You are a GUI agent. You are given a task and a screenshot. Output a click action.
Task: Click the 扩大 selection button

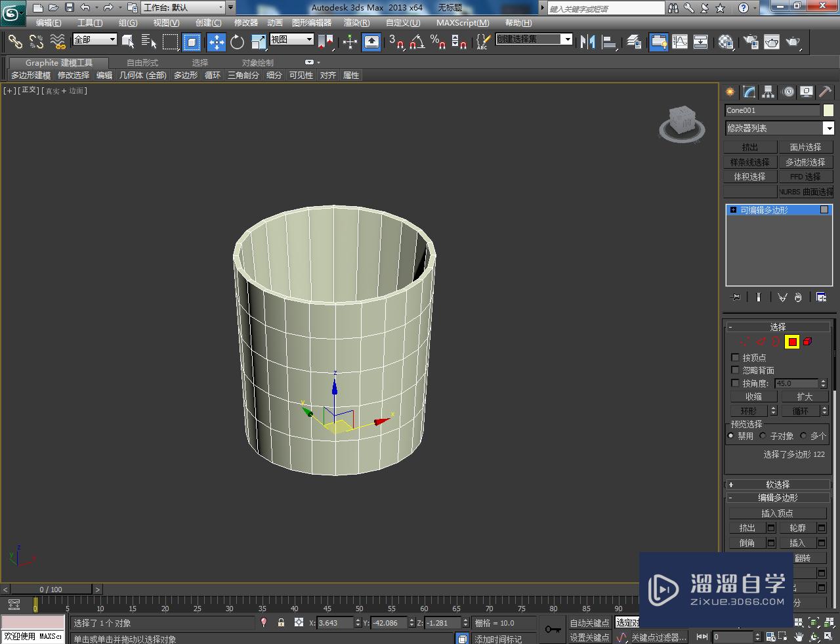(805, 397)
